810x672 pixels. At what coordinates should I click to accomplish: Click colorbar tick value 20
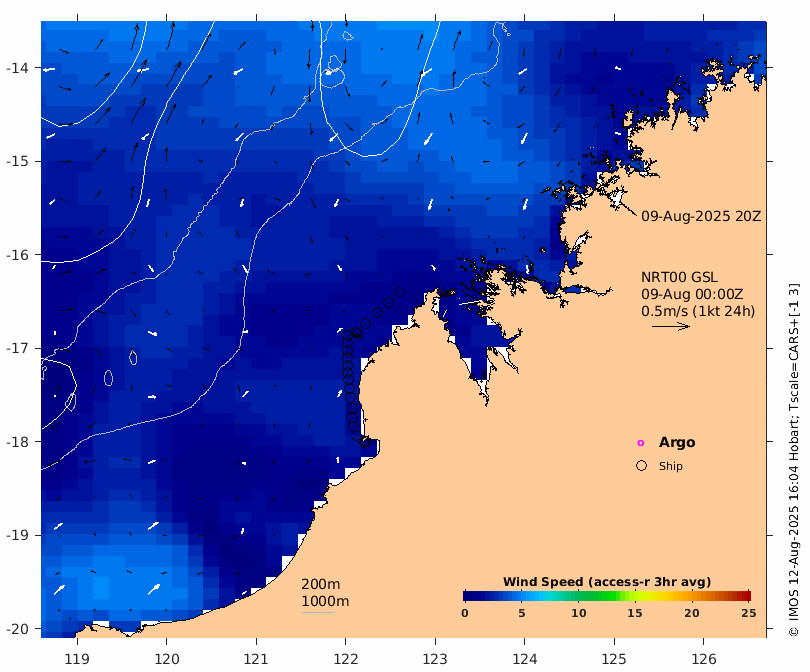click(692, 613)
